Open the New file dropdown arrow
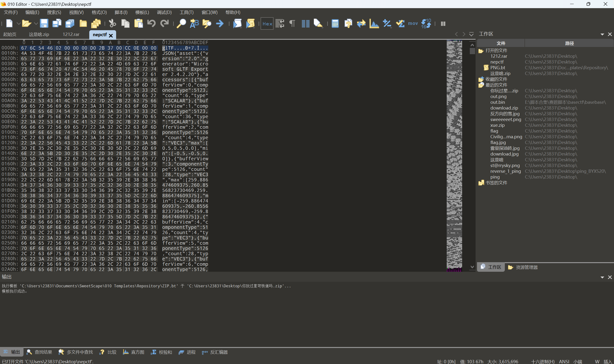 18,23
